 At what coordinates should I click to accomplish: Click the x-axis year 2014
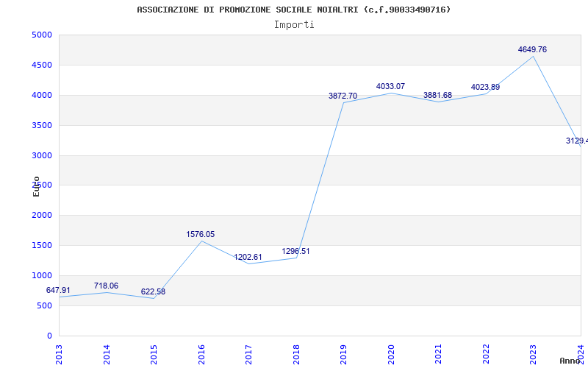tap(107, 354)
